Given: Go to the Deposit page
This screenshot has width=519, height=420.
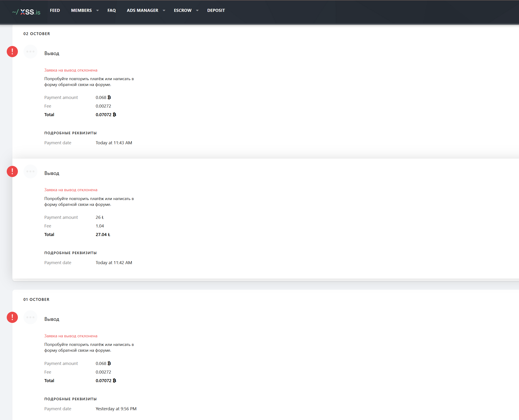Looking at the screenshot, I should tap(216, 10).
